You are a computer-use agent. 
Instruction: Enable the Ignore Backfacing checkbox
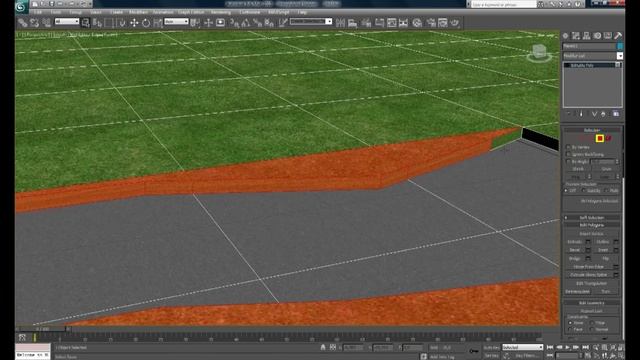tap(568, 154)
